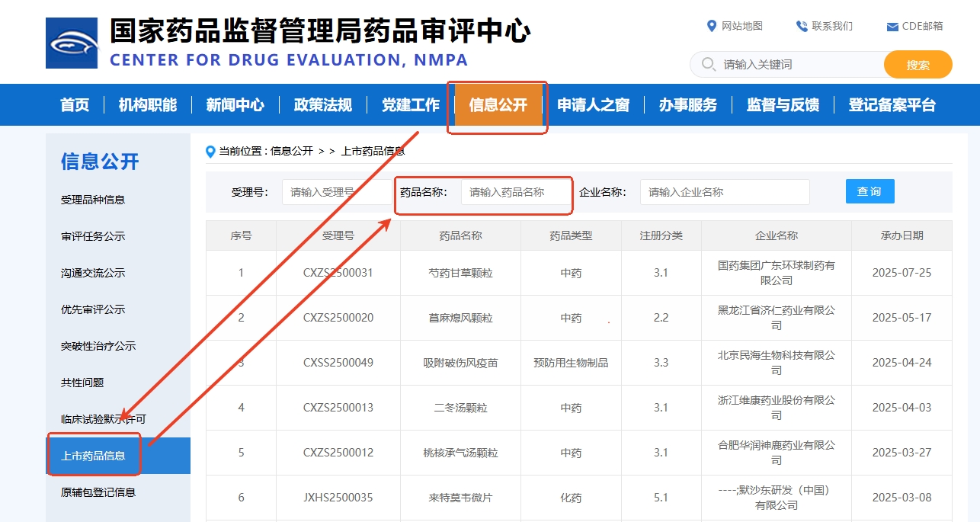Open the 申请人之窗 menu
Screen dimensions: 980x522
[x=594, y=105]
